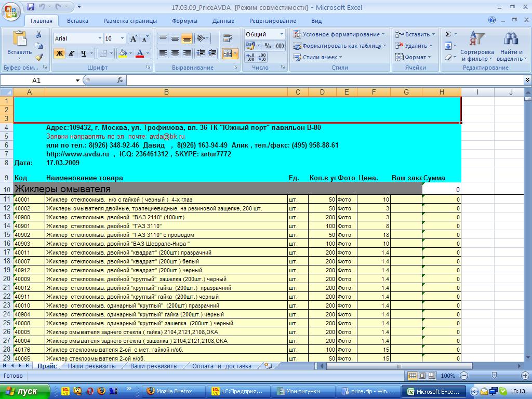
Task: Click the Cut scissors icon
Action: coord(39,34)
